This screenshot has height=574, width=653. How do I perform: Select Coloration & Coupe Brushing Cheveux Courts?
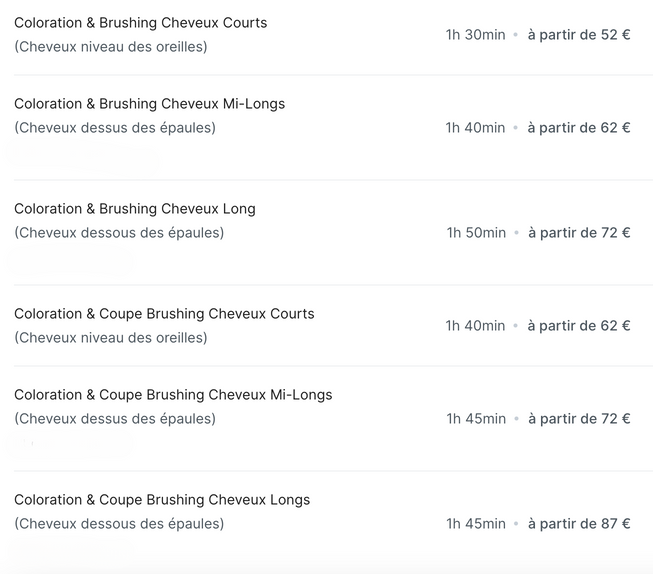(x=164, y=314)
